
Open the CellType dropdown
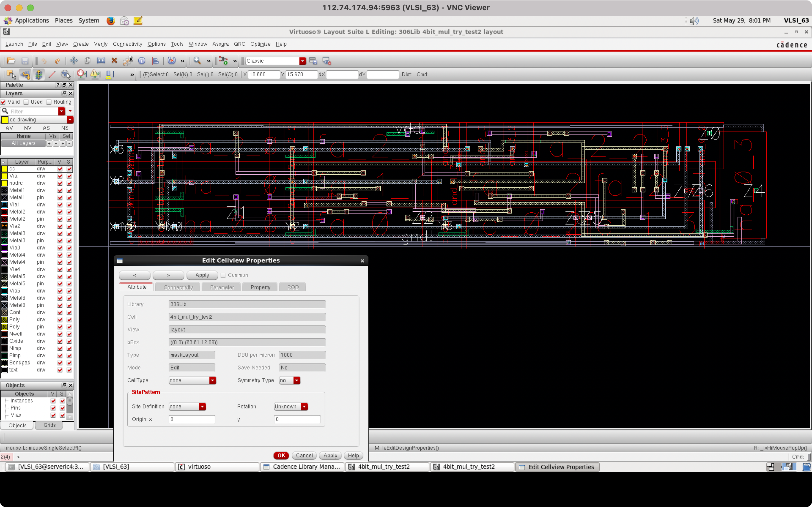(x=213, y=380)
